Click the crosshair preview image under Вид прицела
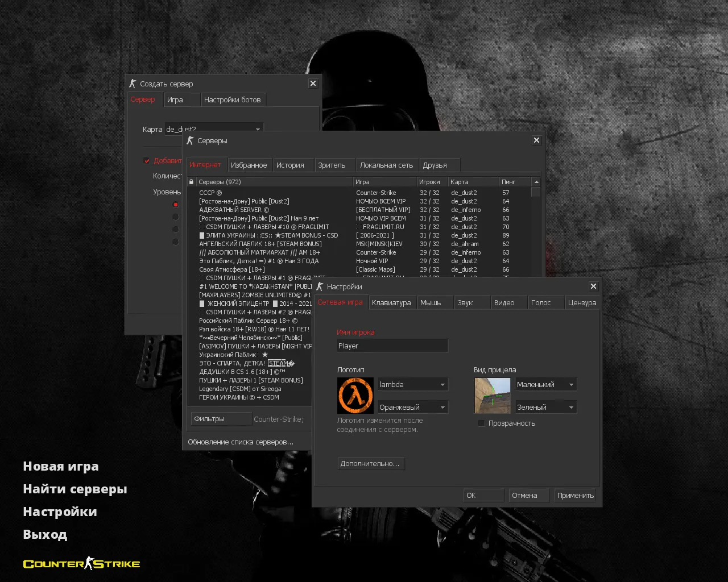The image size is (728, 582). (493, 396)
